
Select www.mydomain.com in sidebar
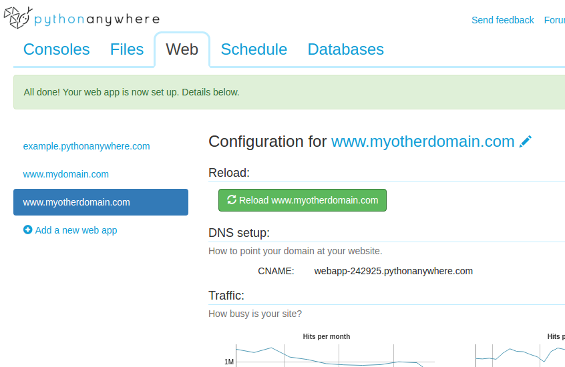point(66,174)
